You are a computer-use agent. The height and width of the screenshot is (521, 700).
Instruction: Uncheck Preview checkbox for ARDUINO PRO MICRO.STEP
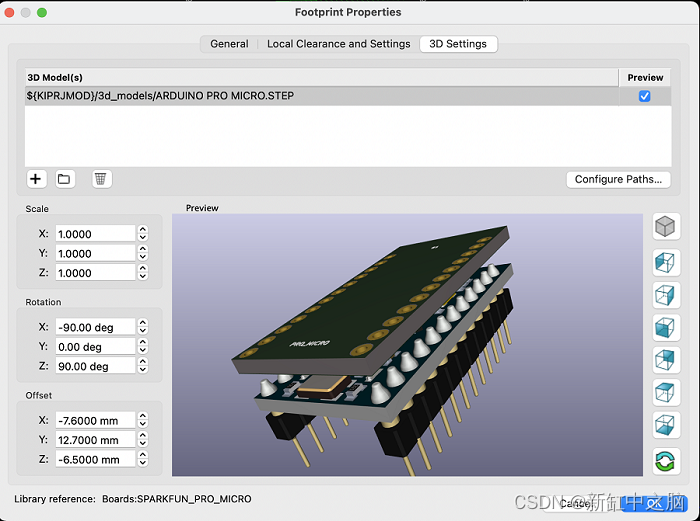[x=644, y=96]
